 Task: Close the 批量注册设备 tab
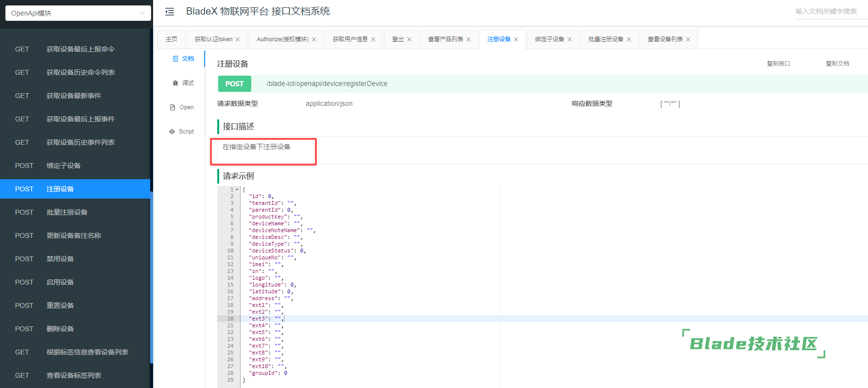[629, 39]
